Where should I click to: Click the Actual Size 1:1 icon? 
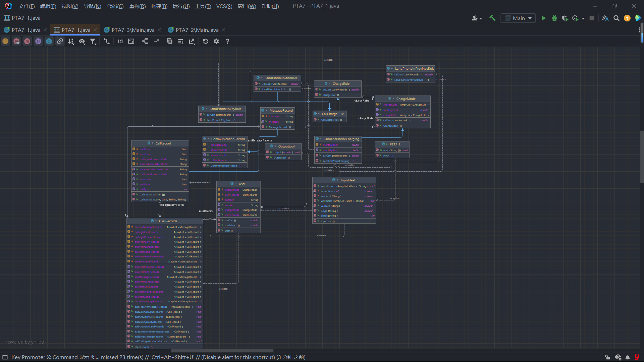pos(120,41)
